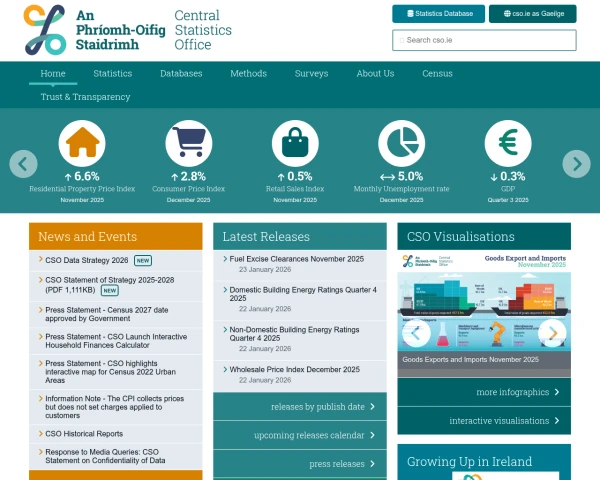Open the Statistics menu

(112, 73)
